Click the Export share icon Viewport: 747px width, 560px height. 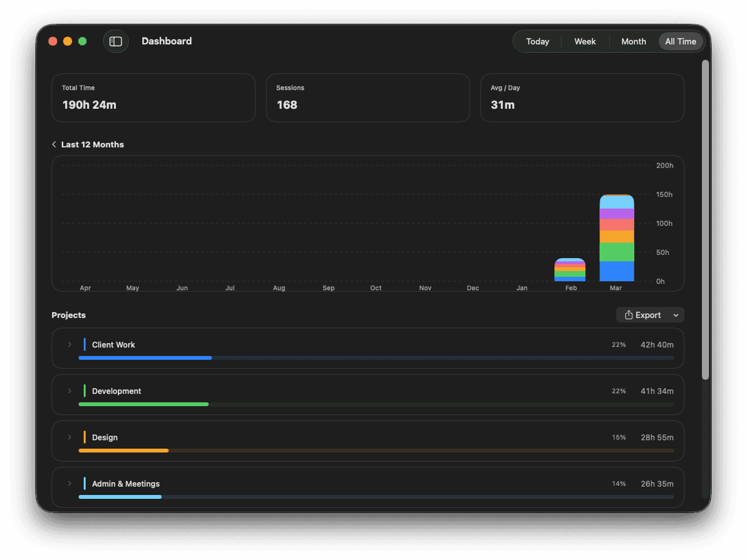click(x=629, y=315)
